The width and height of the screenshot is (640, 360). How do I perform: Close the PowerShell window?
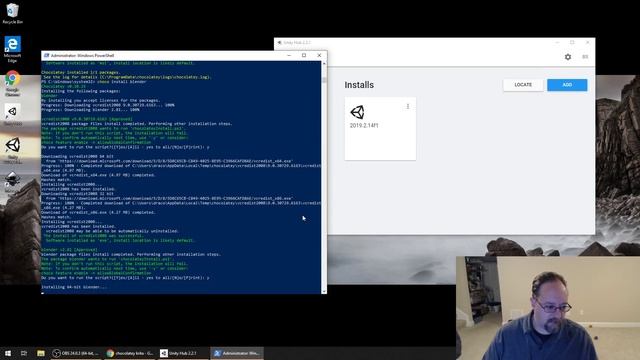(319, 55)
